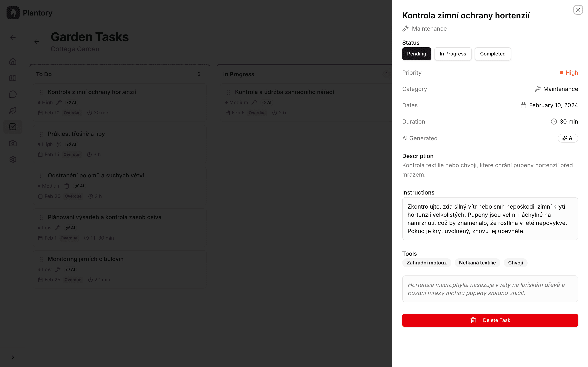Expand the collapsed sidebar with the chevron

[x=13, y=357]
